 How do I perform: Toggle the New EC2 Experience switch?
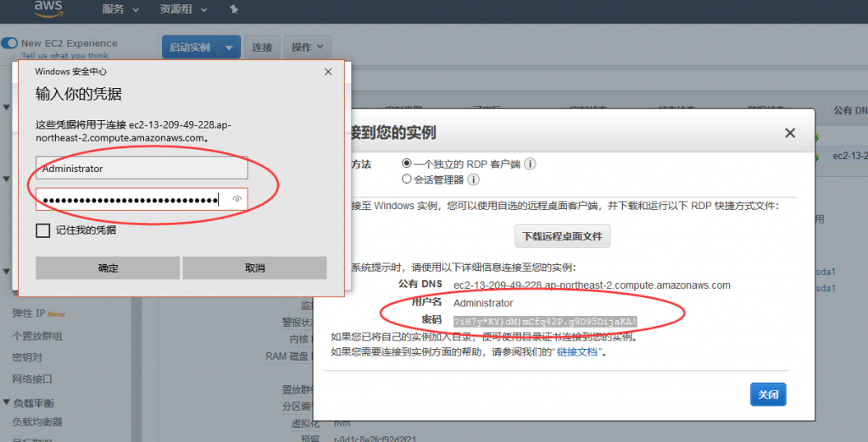click(x=10, y=43)
